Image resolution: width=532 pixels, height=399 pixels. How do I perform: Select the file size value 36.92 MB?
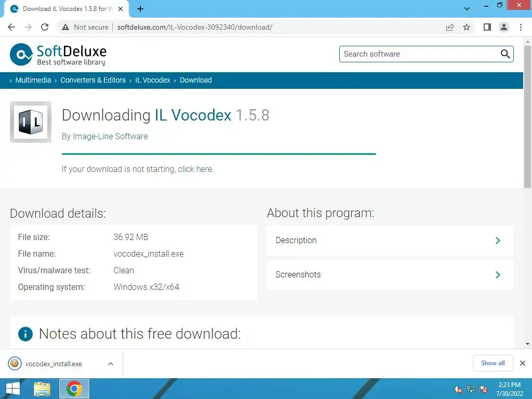[x=130, y=237]
